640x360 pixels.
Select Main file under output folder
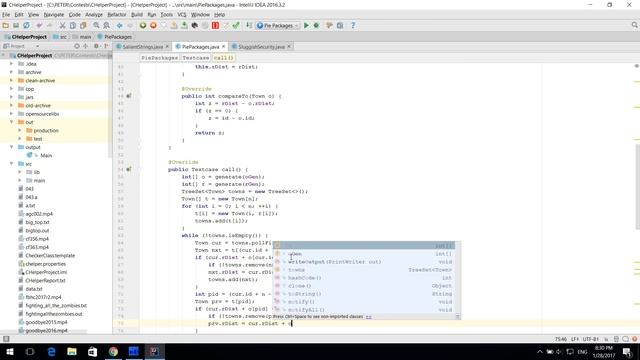click(x=46, y=156)
